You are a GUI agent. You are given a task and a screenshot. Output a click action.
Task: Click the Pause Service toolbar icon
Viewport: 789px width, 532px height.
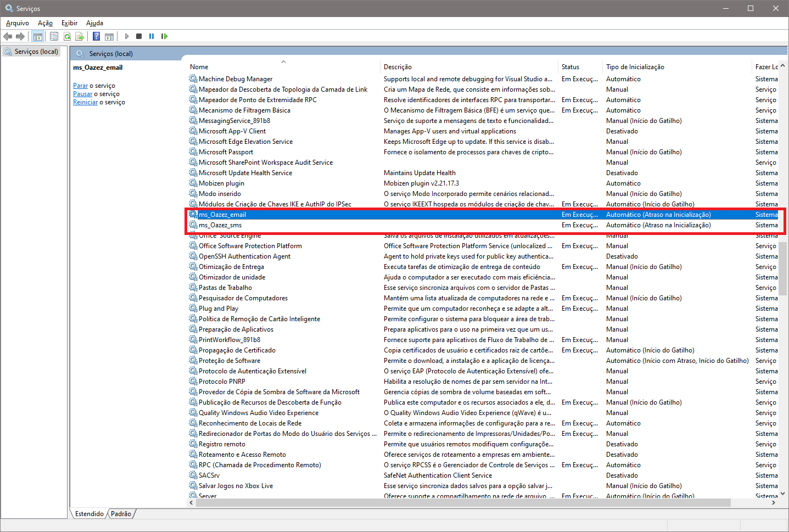(152, 36)
